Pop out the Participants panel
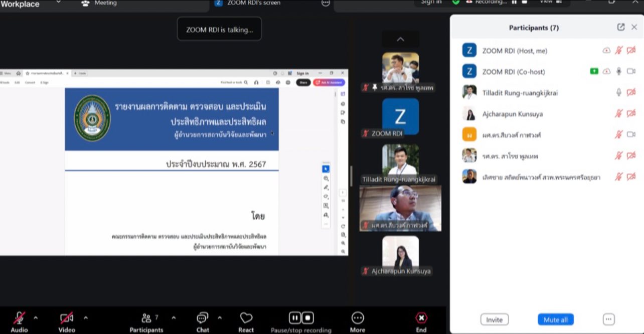644x334 pixels. (x=621, y=27)
